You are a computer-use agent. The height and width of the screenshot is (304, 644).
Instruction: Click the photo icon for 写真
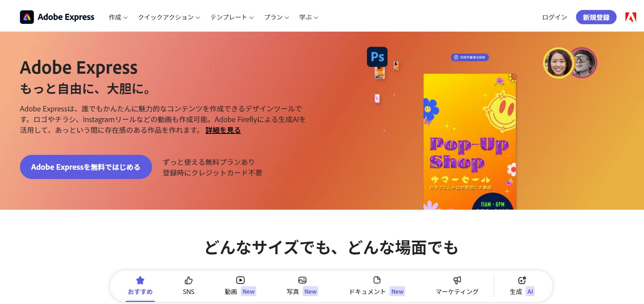pos(302,280)
